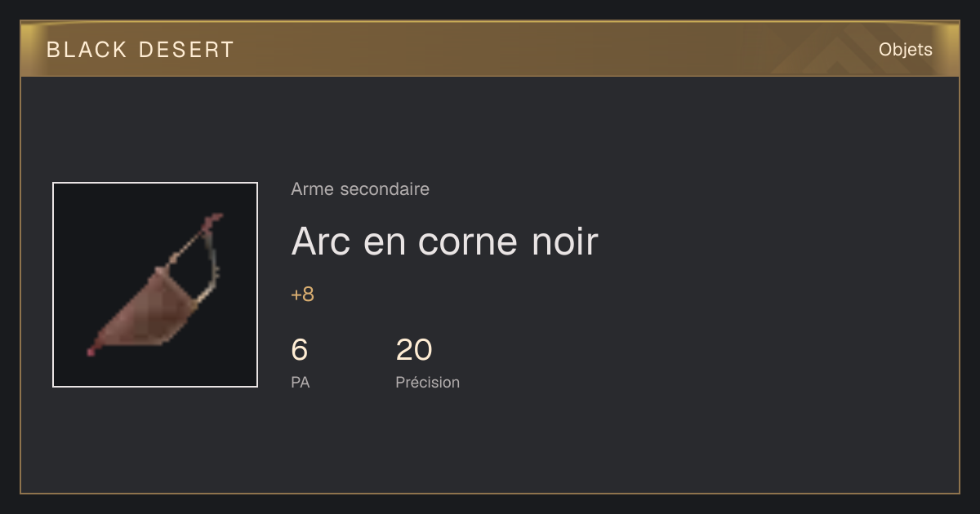
Task: Select the Précision value 20
Action: [414, 350]
